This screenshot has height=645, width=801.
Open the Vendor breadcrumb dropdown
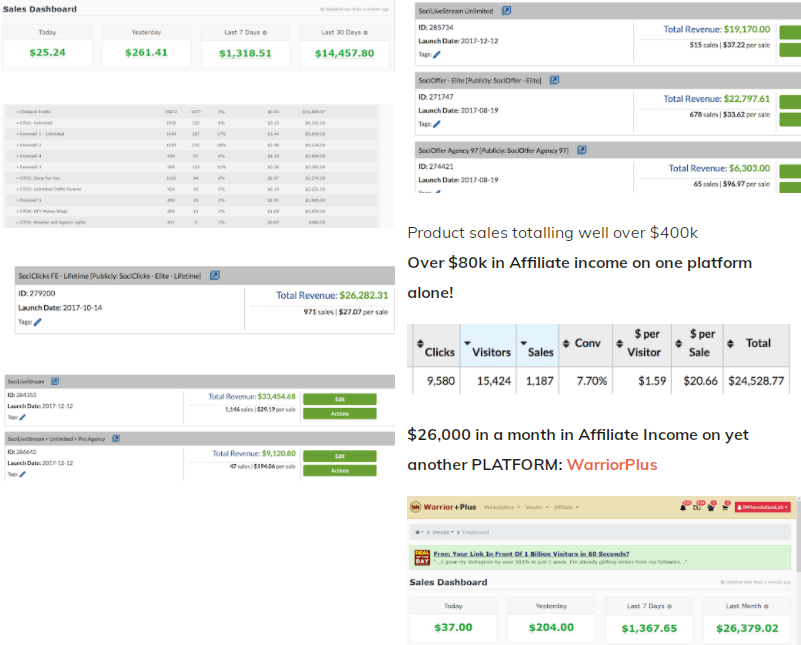coord(442,532)
